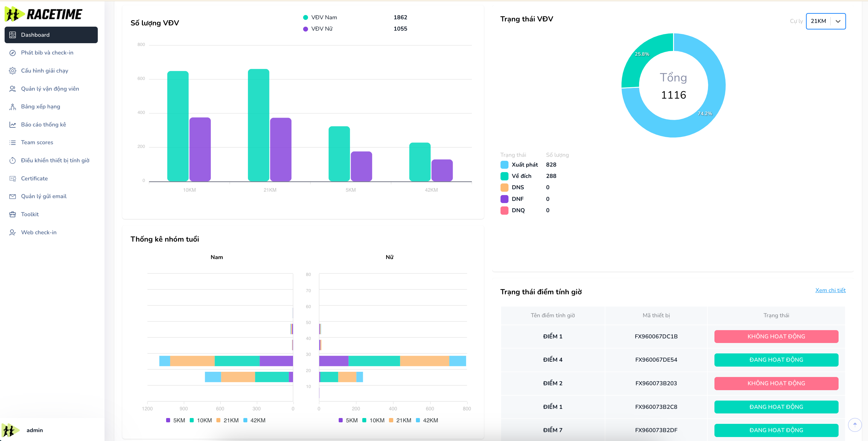Open the Cự ly 21KM distance dropdown

coord(819,21)
